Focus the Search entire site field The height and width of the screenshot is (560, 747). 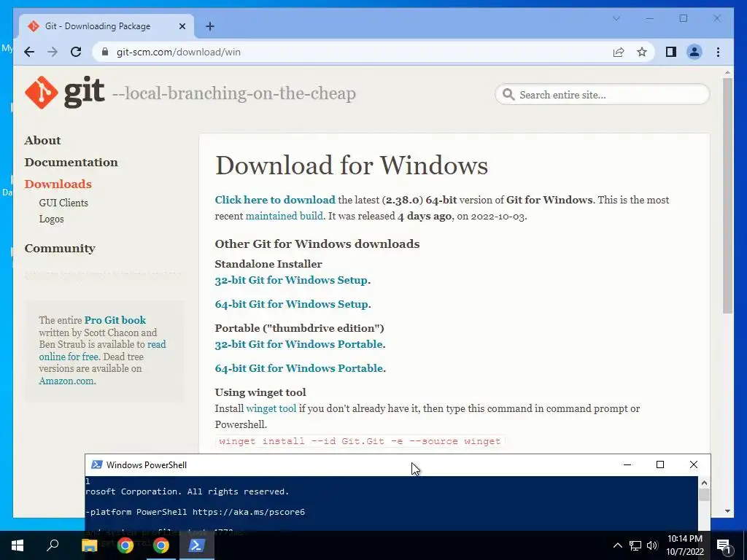click(x=602, y=94)
